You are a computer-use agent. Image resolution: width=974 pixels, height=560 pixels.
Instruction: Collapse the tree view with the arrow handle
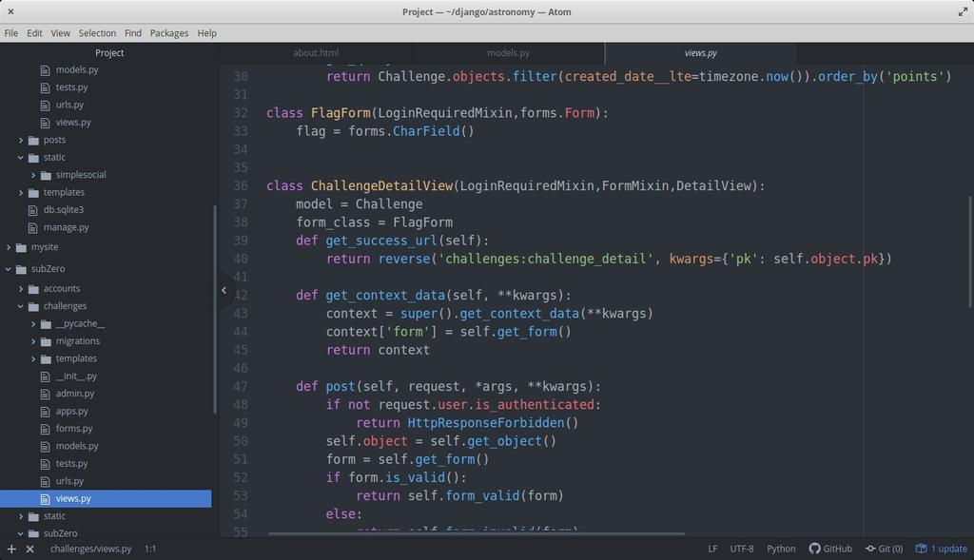click(x=224, y=290)
